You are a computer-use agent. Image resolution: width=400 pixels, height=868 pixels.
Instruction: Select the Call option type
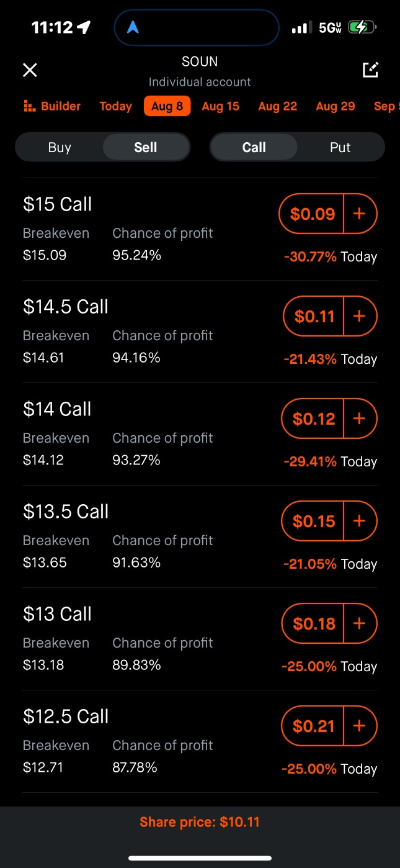point(254,147)
